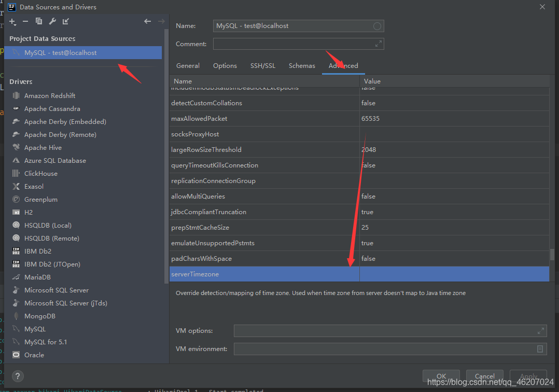Image resolution: width=559 pixels, height=392 pixels.
Task: Click the Apply button
Action: 528,376
